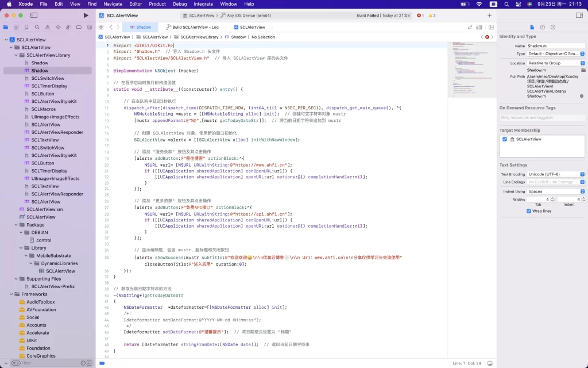Image resolution: width=588 pixels, height=368 pixels.
Task: Switch to the SCLAlertView editor tab
Action: tap(249, 27)
